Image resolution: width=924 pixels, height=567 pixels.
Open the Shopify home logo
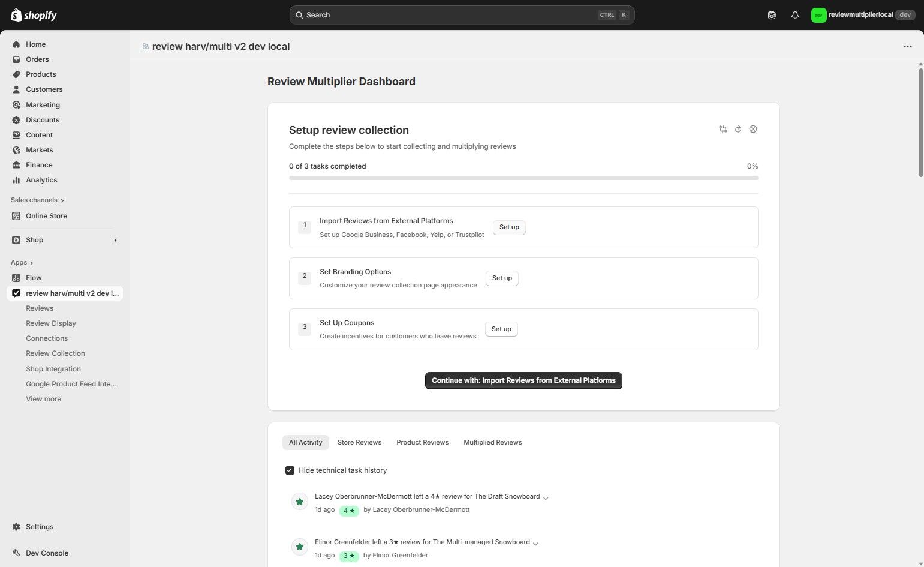33,14
